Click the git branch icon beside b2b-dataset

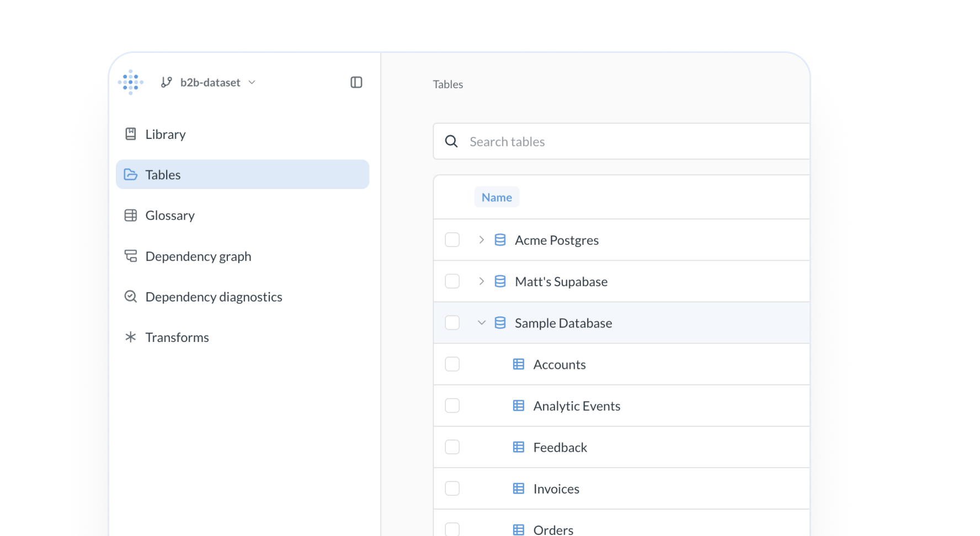(x=166, y=82)
